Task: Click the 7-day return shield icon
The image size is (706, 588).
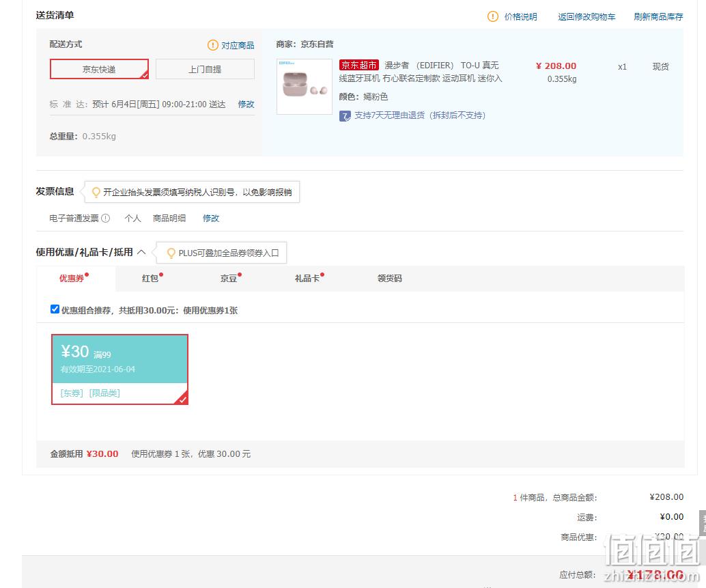Action: pyautogui.click(x=345, y=116)
